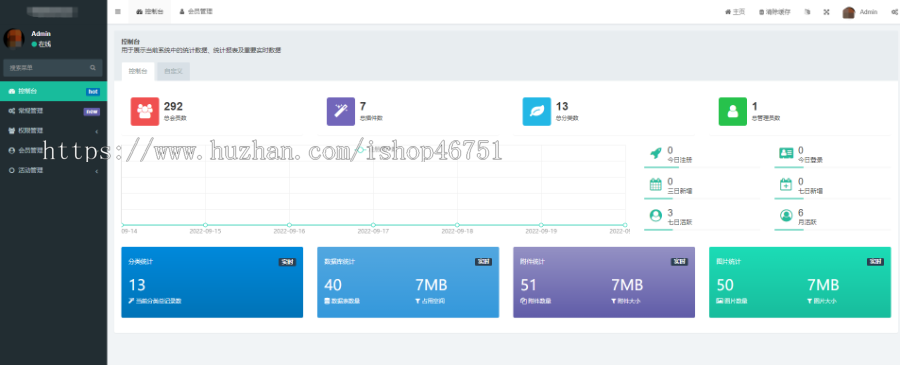Open the language switch icon in header
This screenshot has height=365, width=900.
click(807, 11)
